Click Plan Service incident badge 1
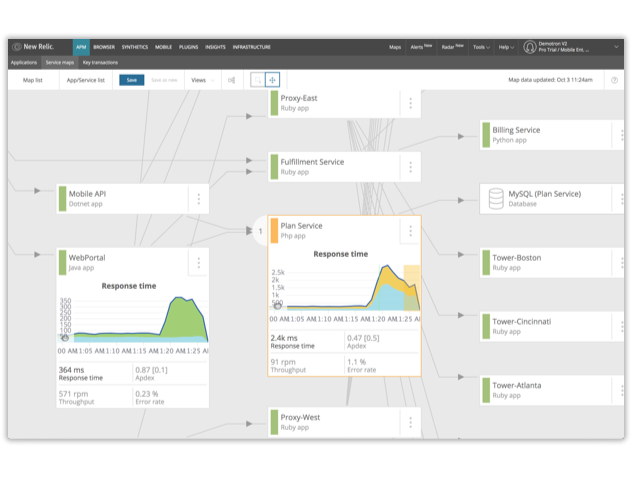Viewport: 632px width, 478px height. [x=260, y=231]
